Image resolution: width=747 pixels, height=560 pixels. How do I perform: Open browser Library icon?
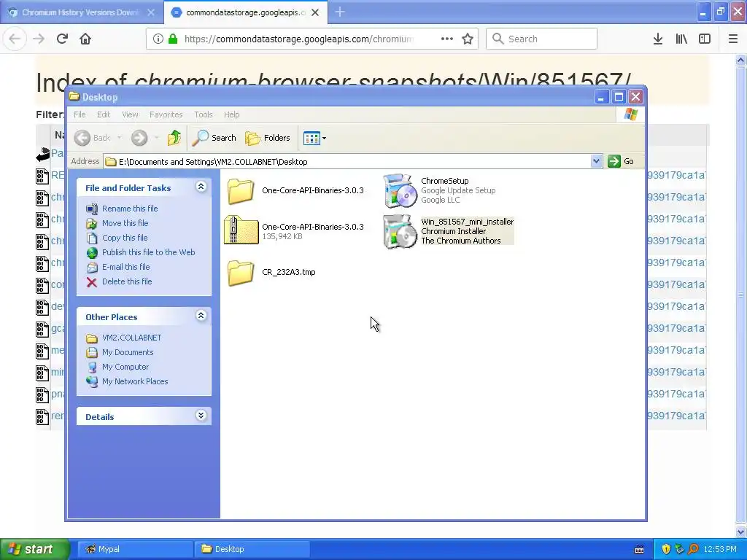pyautogui.click(x=681, y=39)
